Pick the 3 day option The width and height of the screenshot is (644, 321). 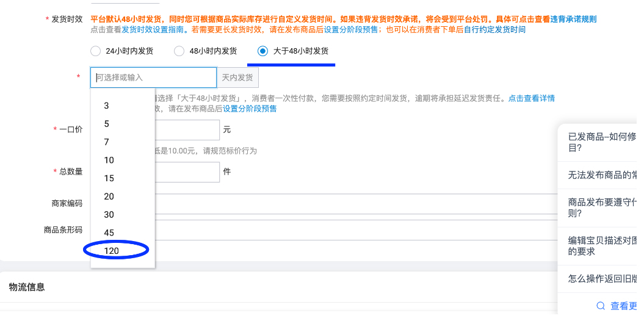point(107,106)
